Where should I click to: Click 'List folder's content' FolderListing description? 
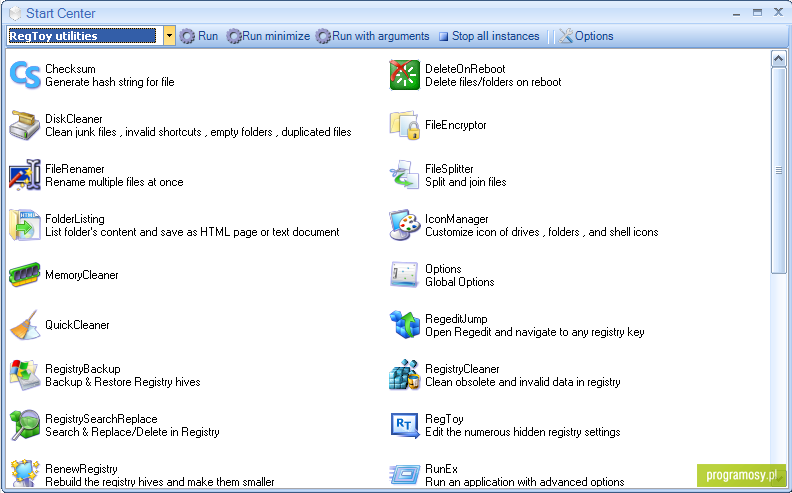[x=192, y=232]
